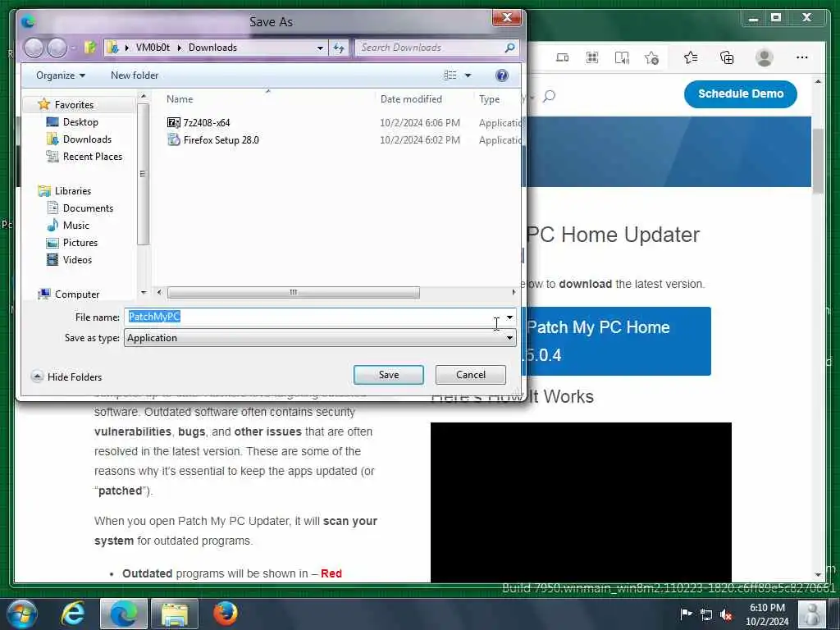Viewport: 840px width, 630px height.
Task: Play the black video on the page
Action: pyautogui.click(x=581, y=502)
